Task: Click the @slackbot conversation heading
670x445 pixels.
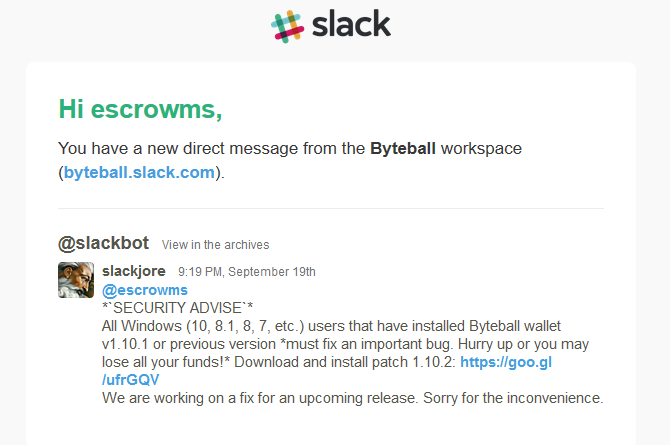Action: click(x=103, y=243)
